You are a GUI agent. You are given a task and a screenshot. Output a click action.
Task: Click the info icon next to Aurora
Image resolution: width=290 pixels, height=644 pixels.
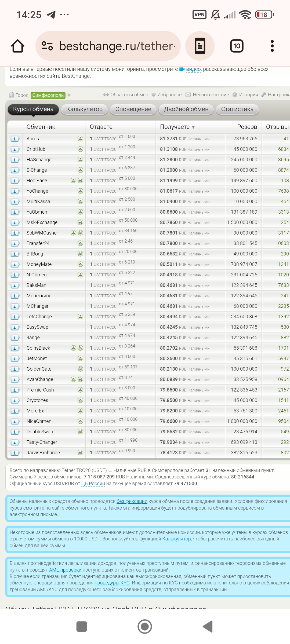pyautogui.click(x=15, y=139)
